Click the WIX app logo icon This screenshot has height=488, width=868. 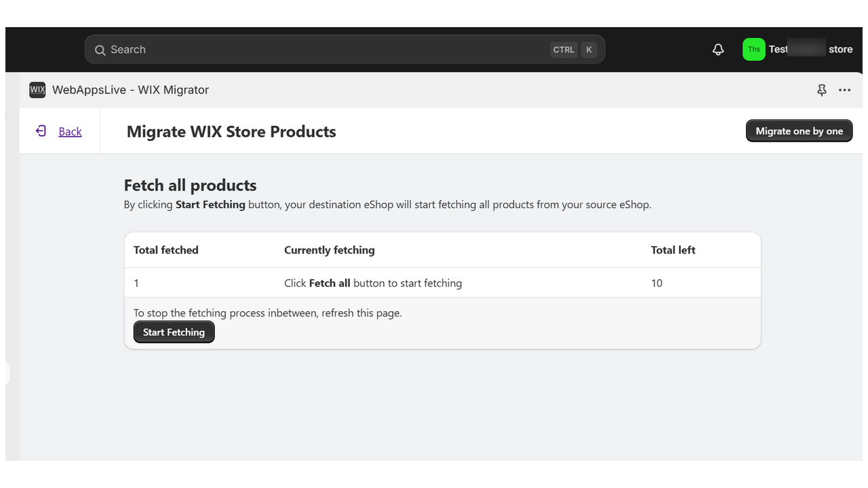click(x=37, y=89)
